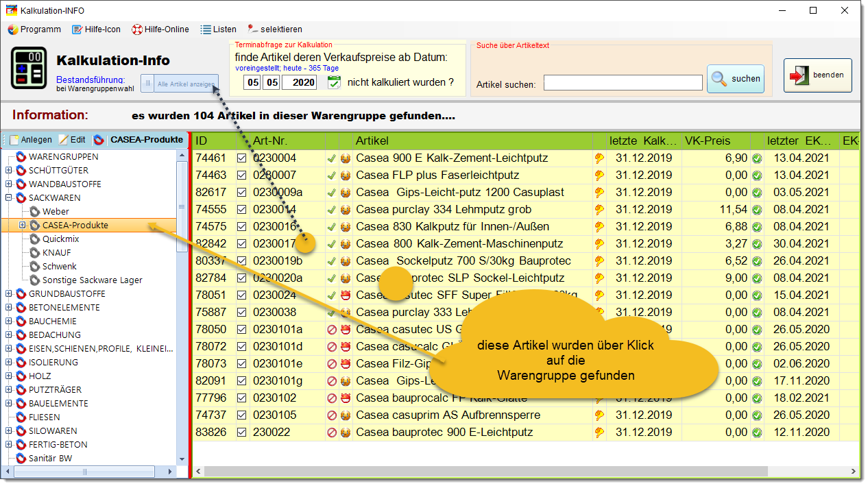
Task: Click the thumbs-down icon in the Casea 900 E Kalk-Zement-Leichtputz row
Action: [599, 158]
